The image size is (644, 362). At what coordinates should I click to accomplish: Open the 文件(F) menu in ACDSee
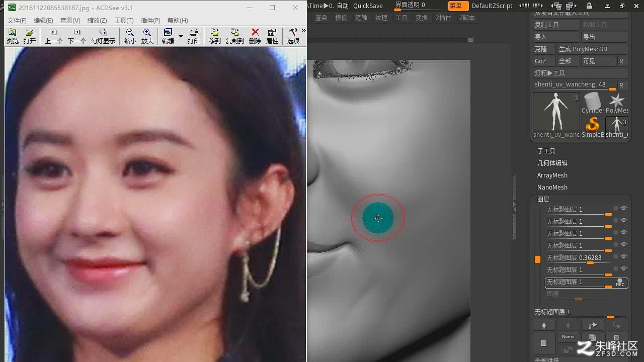point(17,21)
